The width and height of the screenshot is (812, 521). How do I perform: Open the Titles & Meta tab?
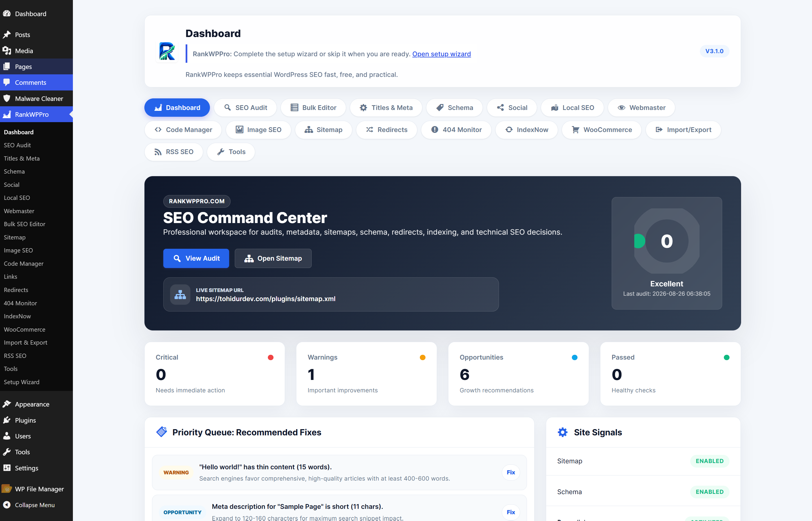386,108
